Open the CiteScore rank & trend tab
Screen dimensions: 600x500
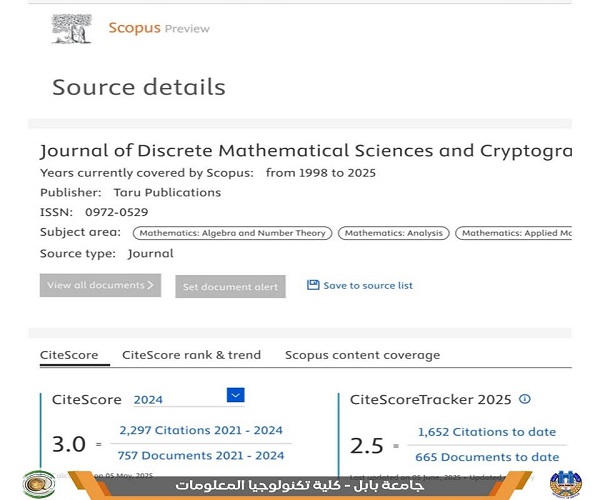tap(191, 355)
